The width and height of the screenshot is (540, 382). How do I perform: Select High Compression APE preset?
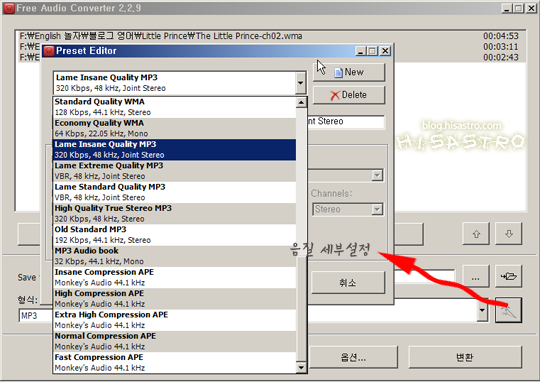pos(175,299)
